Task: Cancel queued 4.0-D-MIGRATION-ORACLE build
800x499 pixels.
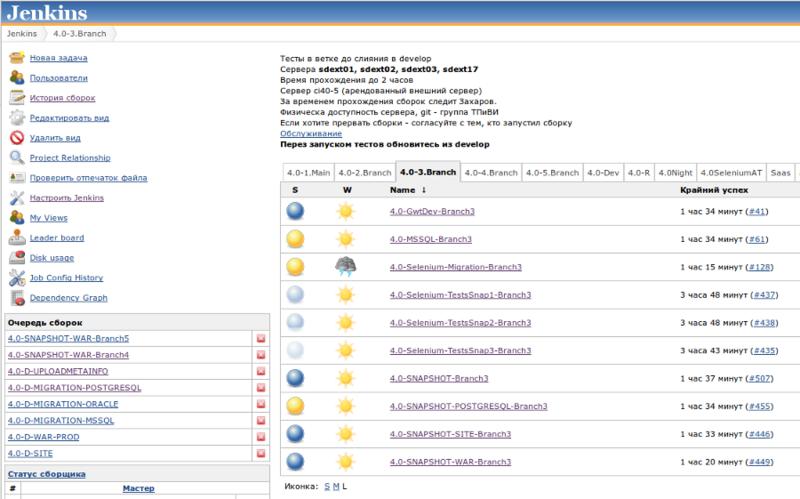Action: click(x=261, y=404)
